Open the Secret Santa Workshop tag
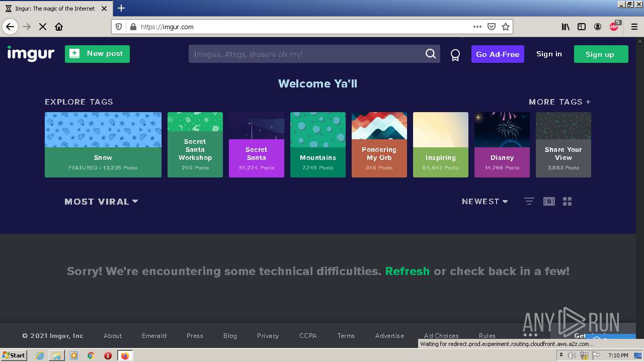Screen dimensions: 644x362 coord(195,145)
